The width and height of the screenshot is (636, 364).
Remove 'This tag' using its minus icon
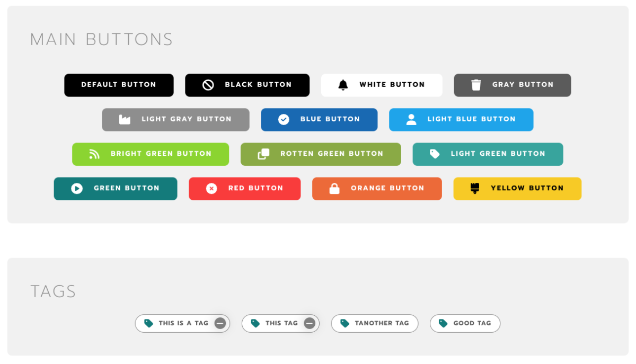tap(310, 323)
